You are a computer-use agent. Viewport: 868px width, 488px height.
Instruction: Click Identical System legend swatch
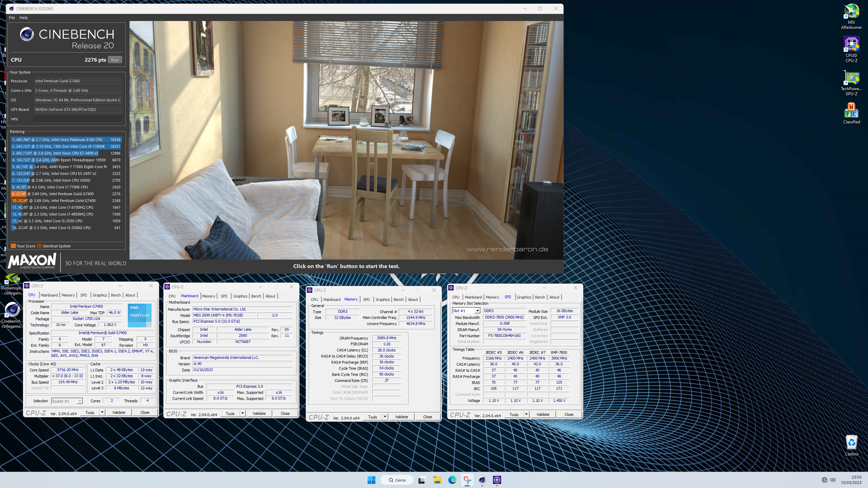pos(39,246)
